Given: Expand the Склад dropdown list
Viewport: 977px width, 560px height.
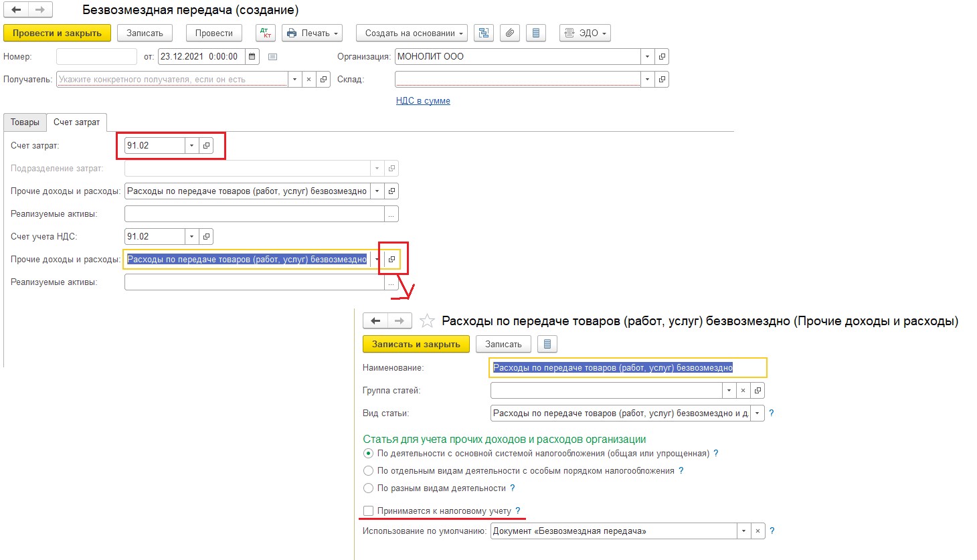Looking at the screenshot, I should 647,80.
